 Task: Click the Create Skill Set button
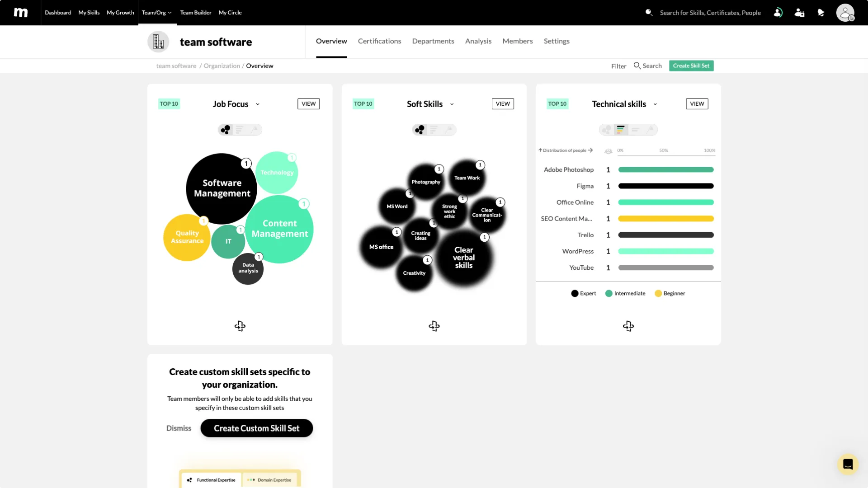tap(691, 66)
